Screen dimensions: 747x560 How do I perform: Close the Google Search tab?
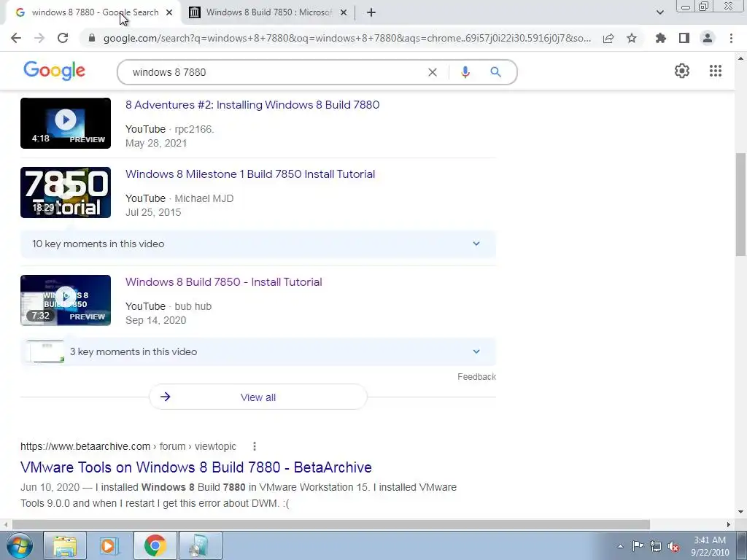point(169,12)
